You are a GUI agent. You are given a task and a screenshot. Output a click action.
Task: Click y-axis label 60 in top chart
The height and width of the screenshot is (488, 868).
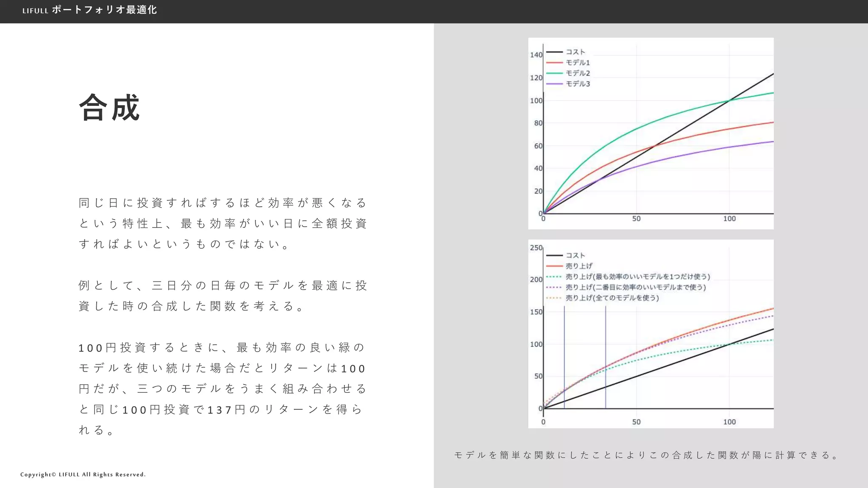click(x=538, y=146)
